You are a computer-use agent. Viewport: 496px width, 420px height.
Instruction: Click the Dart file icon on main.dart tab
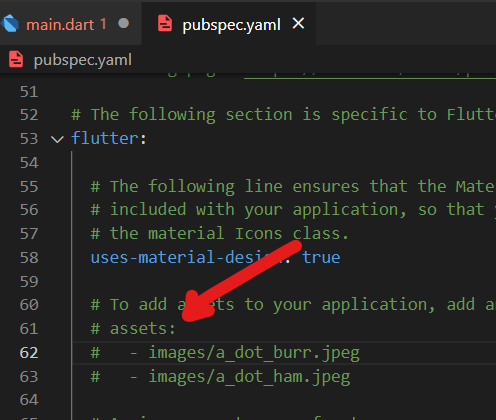(10, 24)
